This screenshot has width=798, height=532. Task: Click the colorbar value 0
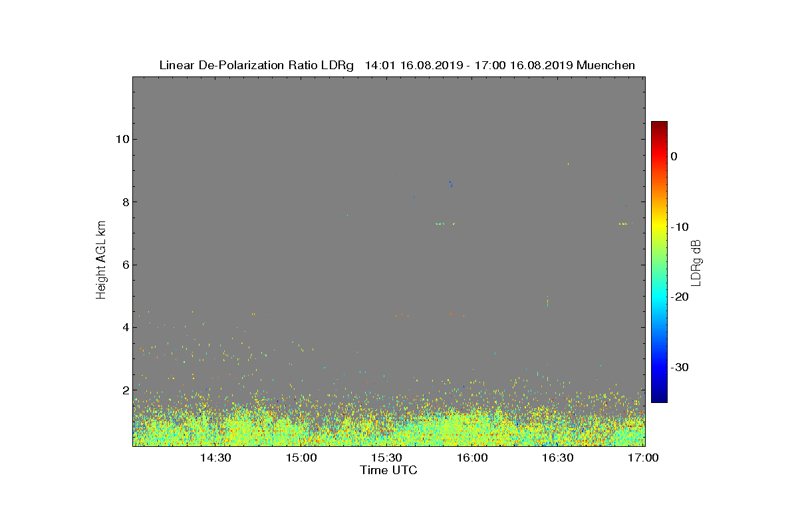674,156
